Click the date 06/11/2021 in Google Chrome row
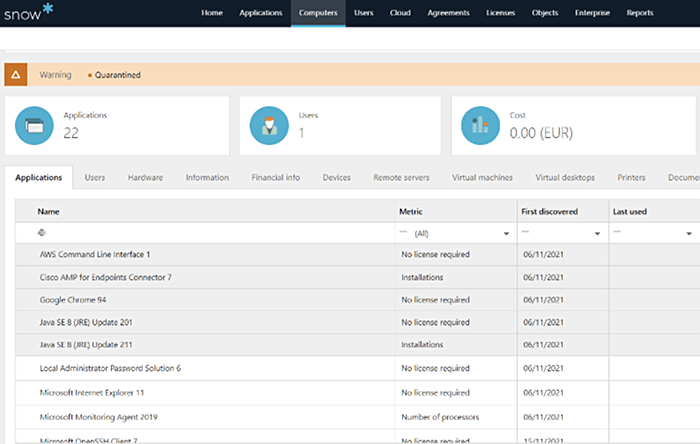 pyautogui.click(x=543, y=300)
